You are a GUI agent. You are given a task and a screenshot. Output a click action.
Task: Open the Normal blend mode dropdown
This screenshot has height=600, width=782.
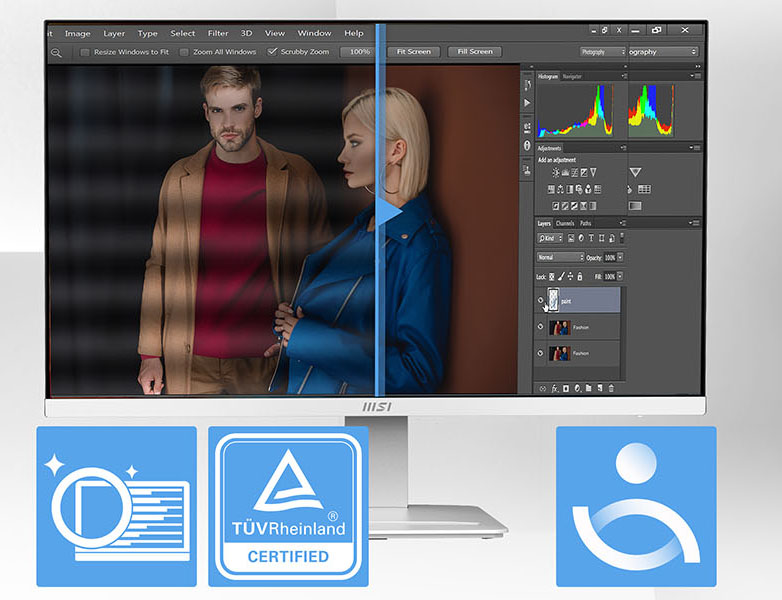[560, 257]
